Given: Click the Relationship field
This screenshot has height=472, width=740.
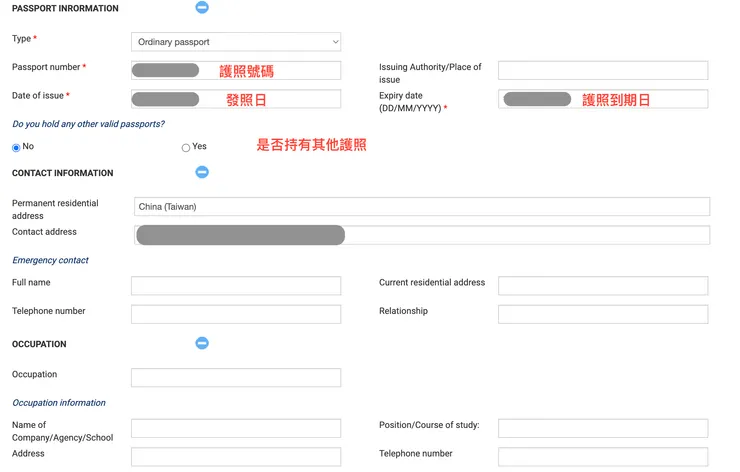Looking at the screenshot, I should click(603, 314).
